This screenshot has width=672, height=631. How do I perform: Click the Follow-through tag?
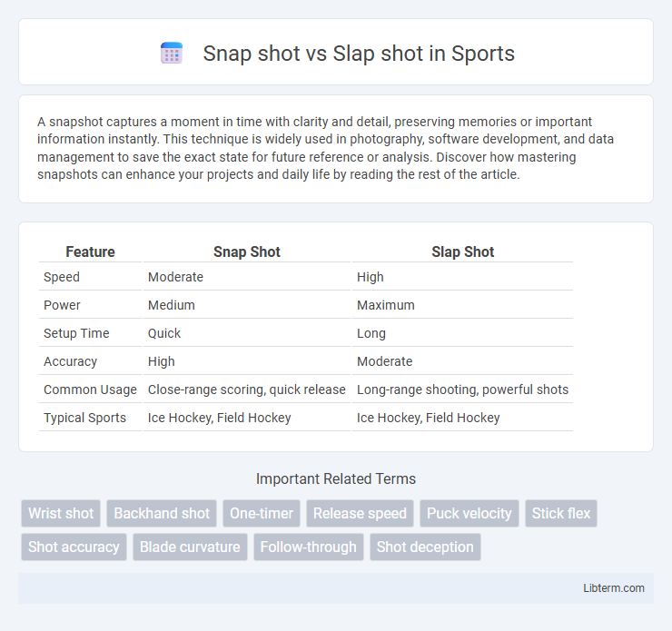(x=309, y=547)
